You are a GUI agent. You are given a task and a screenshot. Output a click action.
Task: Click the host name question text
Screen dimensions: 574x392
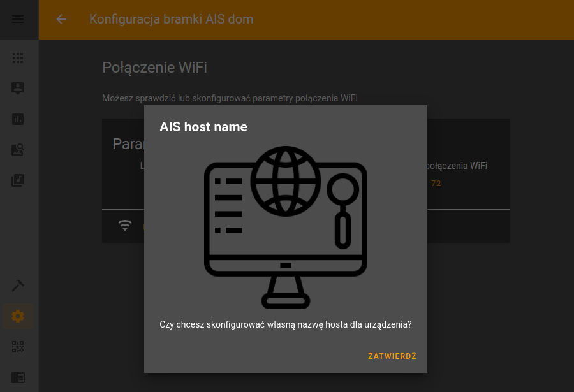[x=286, y=324]
